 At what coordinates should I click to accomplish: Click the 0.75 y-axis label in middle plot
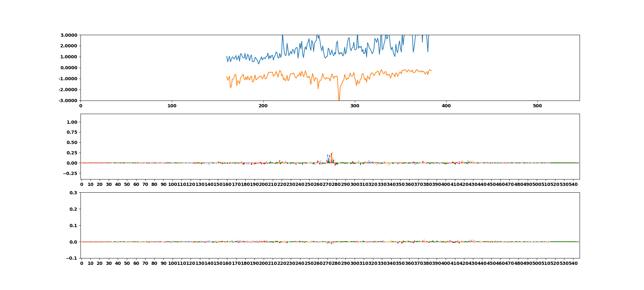tap(72, 132)
